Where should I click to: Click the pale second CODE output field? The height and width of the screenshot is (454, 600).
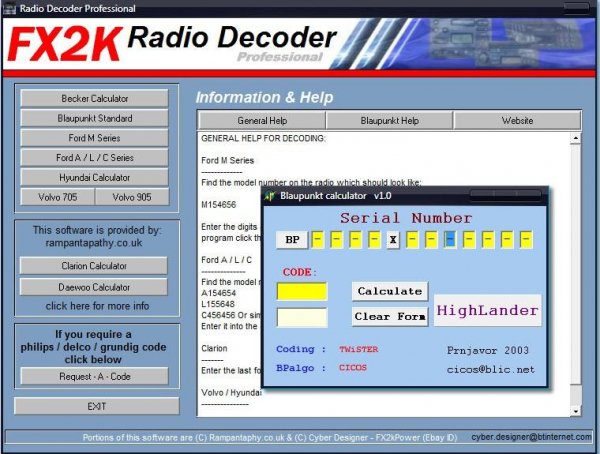[302, 317]
